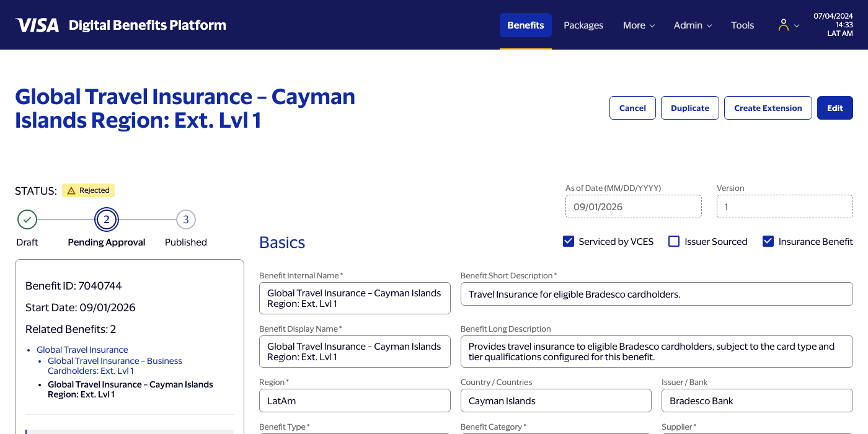This screenshot has width=868, height=434.
Task: Click the Benefit Display Name field
Action: 355,352
